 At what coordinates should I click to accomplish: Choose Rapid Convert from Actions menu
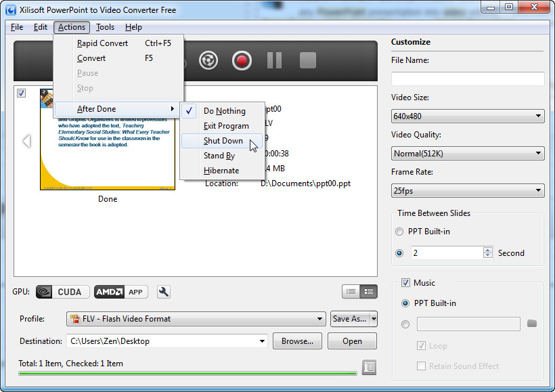click(x=118, y=43)
